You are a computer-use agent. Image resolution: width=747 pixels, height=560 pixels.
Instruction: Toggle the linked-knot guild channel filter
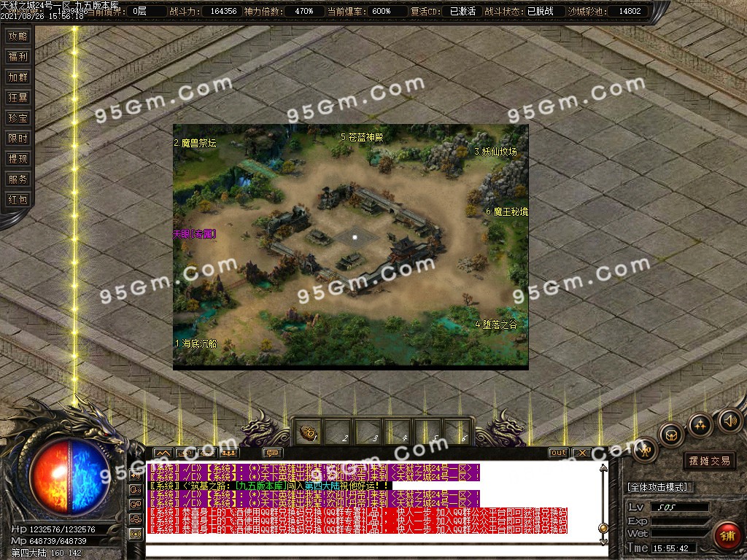(x=136, y=519)
